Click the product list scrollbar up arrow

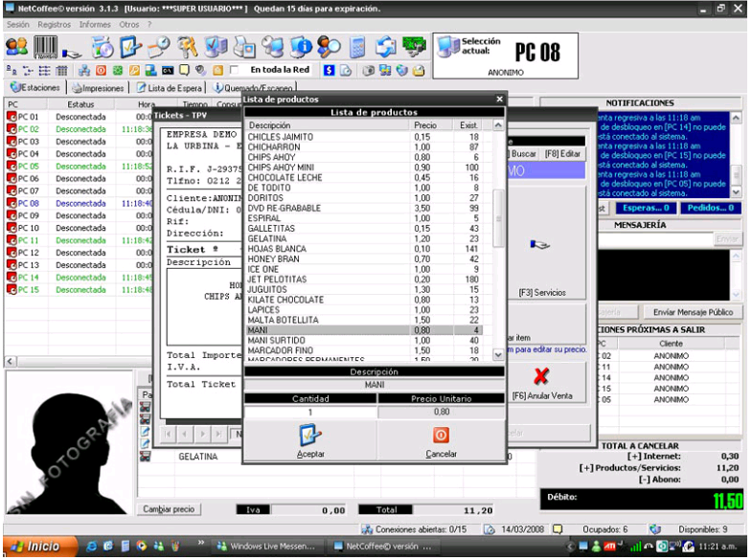pyautogui.click(x=498, y=125)
